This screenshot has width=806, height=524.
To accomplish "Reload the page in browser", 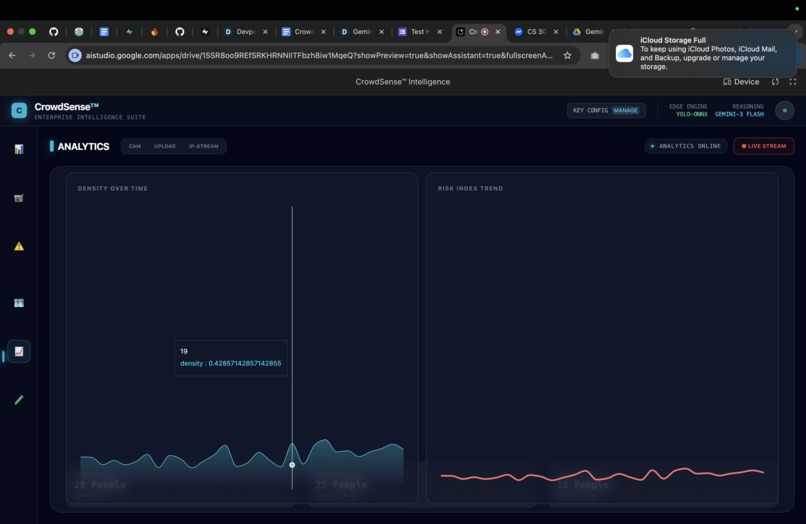I will (51, 55).
